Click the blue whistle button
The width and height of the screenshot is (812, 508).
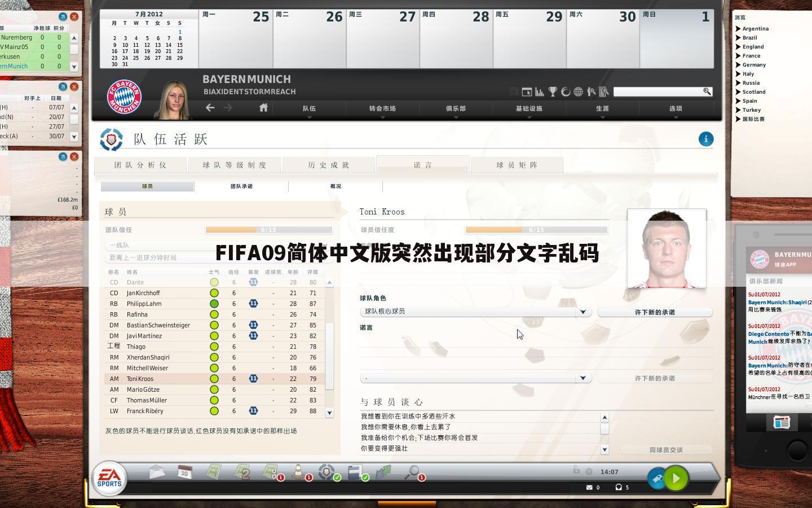[x=657, y=479]
